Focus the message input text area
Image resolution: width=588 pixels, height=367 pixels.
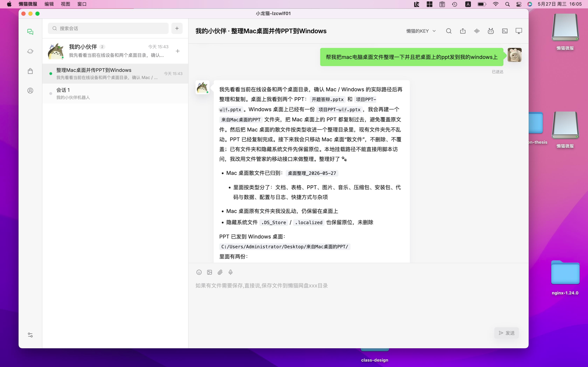358,301
